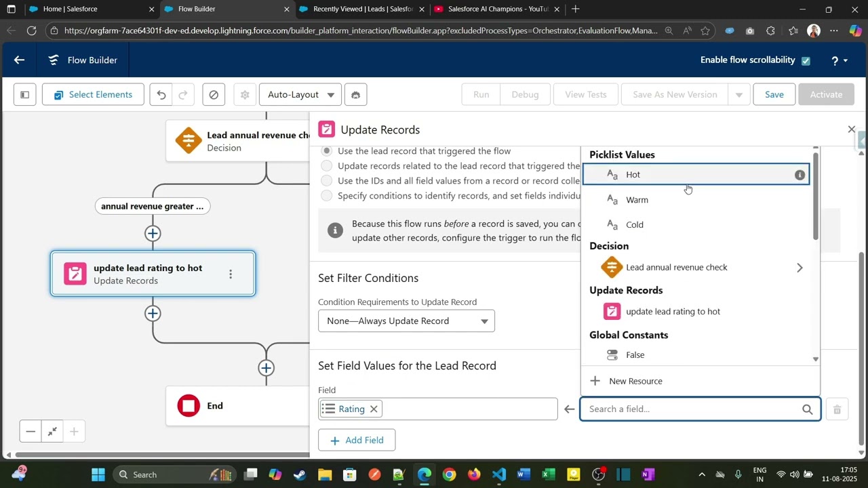
Task: Click the back arrow in Flow Builder header
Action: point(19,60)
